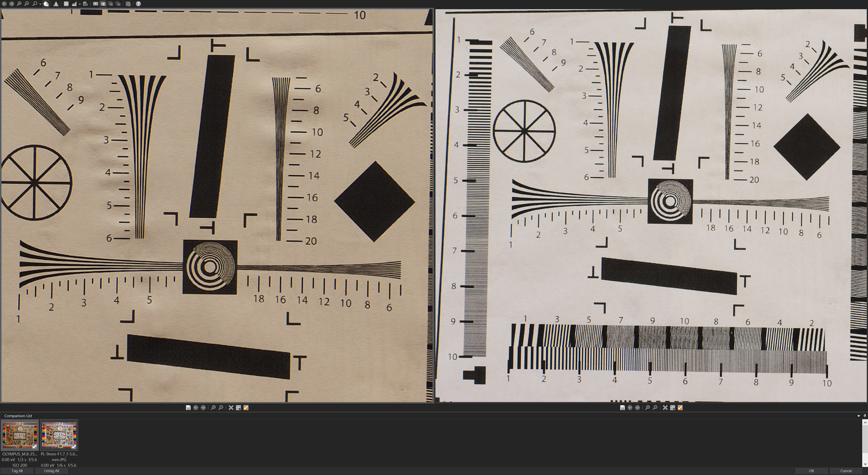Viewport: 868px width, 475px height.
Task: Open the zoom level dropdown arrow
Action: pyautogui.click(x=40, y=4)
